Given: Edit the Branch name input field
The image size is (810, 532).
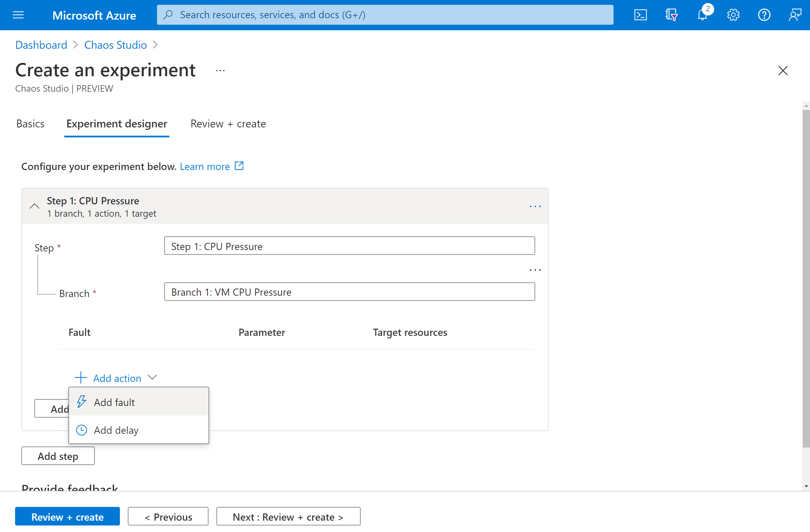Looking at the screenshot, I should [349, 292].
